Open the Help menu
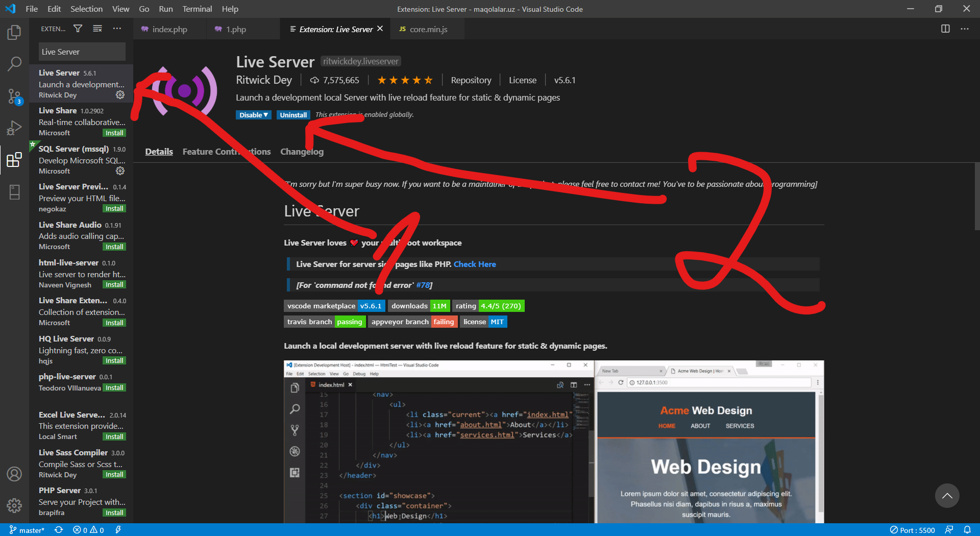Screen dimensions: 980x536 (230, 9)
